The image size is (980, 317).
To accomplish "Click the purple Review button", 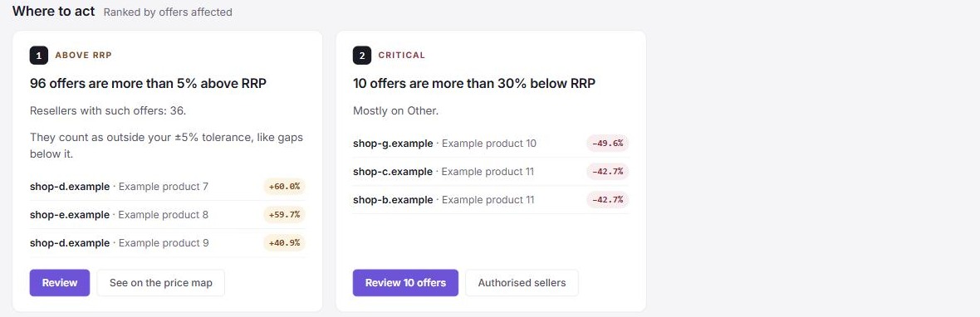I will coord(60,283).
